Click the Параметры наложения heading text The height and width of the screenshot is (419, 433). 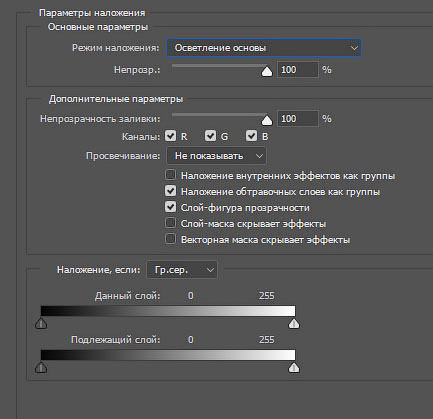[92, 13]
